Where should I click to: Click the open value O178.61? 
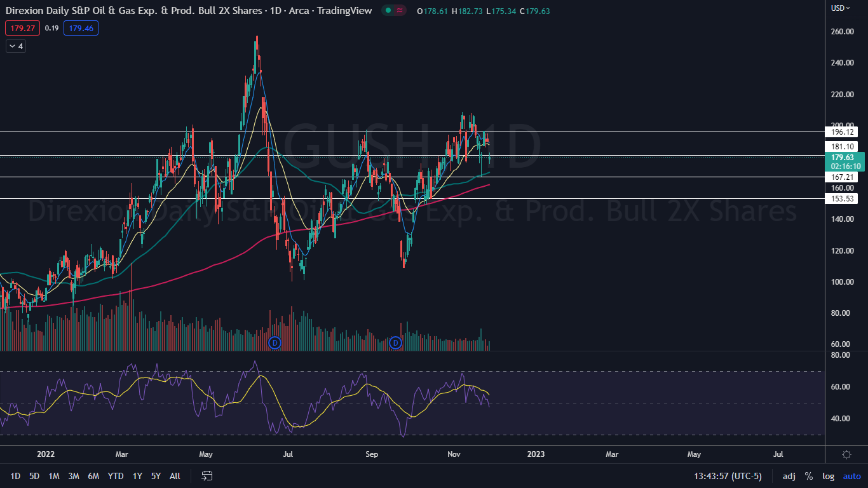point(432,11)
